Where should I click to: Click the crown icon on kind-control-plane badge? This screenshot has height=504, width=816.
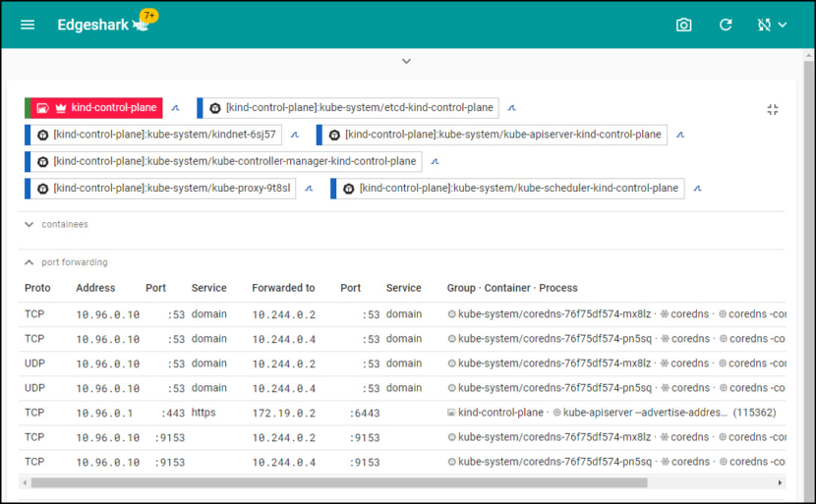pyautogui.click(x=61, y=108)
